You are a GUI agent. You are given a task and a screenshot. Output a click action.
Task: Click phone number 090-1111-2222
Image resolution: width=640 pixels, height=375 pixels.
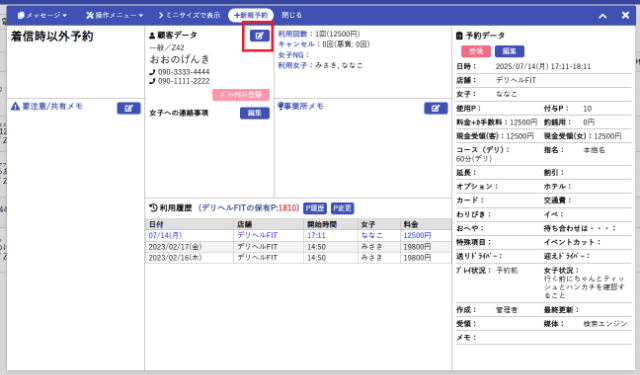click(184, 81)
